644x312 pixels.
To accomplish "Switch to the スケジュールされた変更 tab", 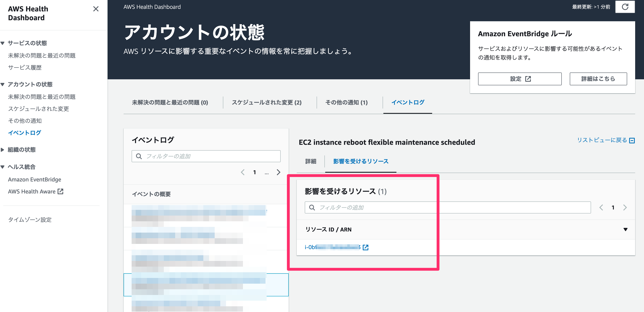I will [267, 102].
